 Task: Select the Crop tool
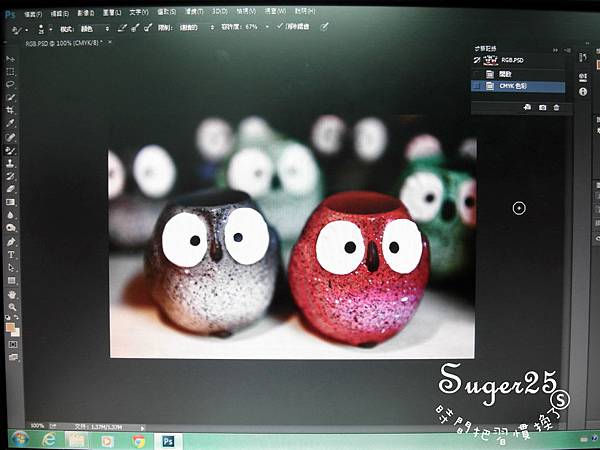[11, 110]
